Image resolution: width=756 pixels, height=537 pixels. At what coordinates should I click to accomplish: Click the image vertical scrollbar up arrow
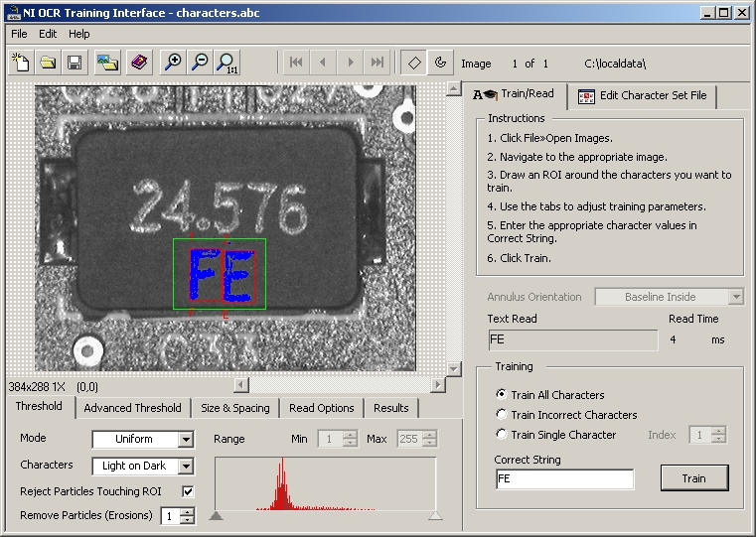pyautogui.click(x=453, y=88)
